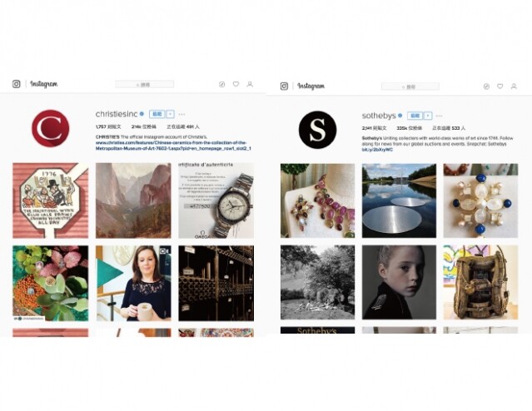Open the three-dot options menu for christiesinc
The height and width of the screenshot is (411, 532).
coord(181,114)
